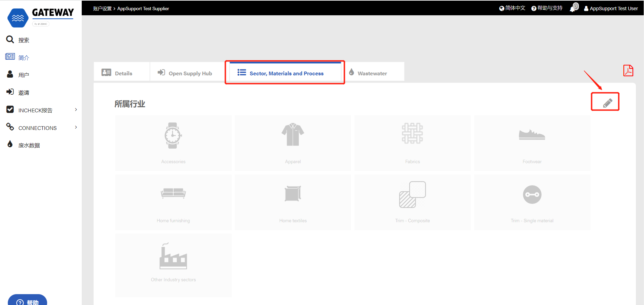Open the 帮助 help button
The image size is (644, 305).
point(27,301)
